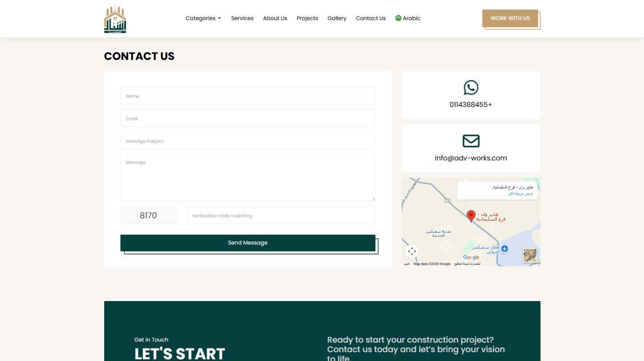Image resolution: width=644 pixels, height=361 pixels.
Task: Expand the Categories dropdown menu
Action: pyautogui.click(x=203, y=18)
